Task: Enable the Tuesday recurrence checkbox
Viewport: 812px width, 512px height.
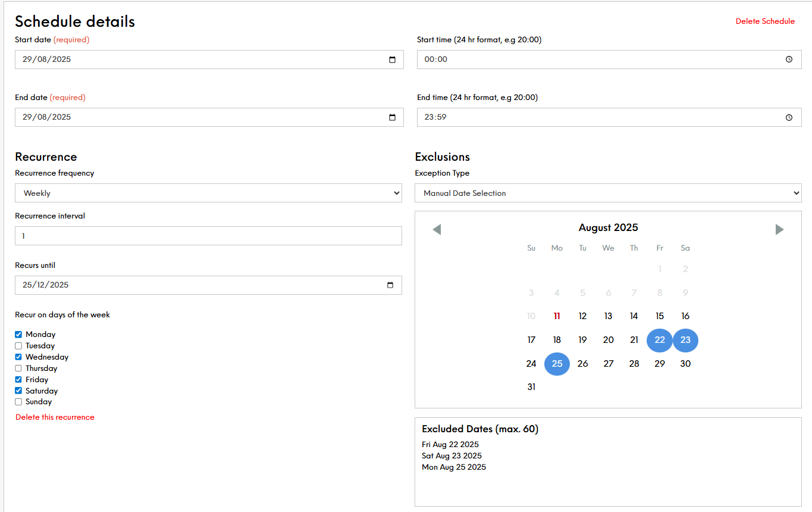Action: click(x=18, y=346)
